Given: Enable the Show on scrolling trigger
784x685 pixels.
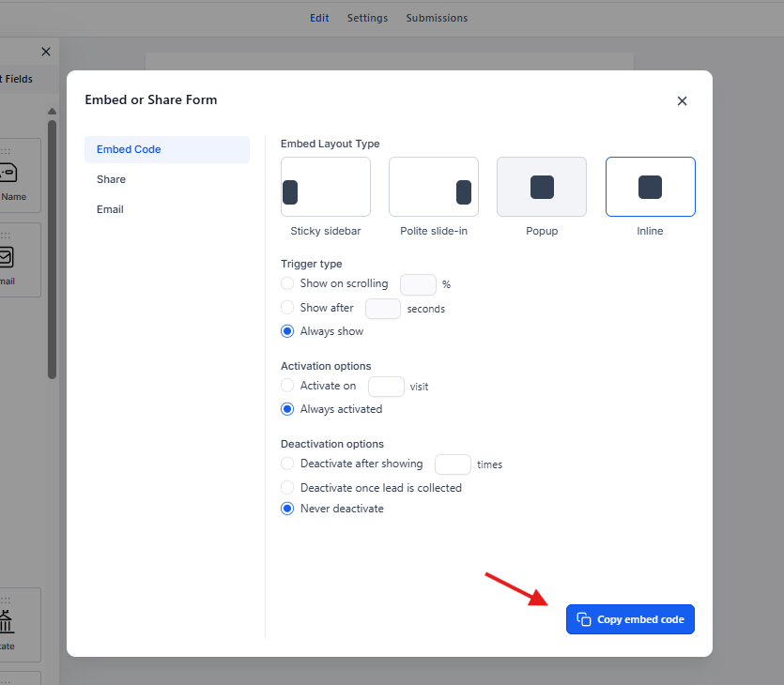Looking at the screenshot, I should click(x=288, y=283).
